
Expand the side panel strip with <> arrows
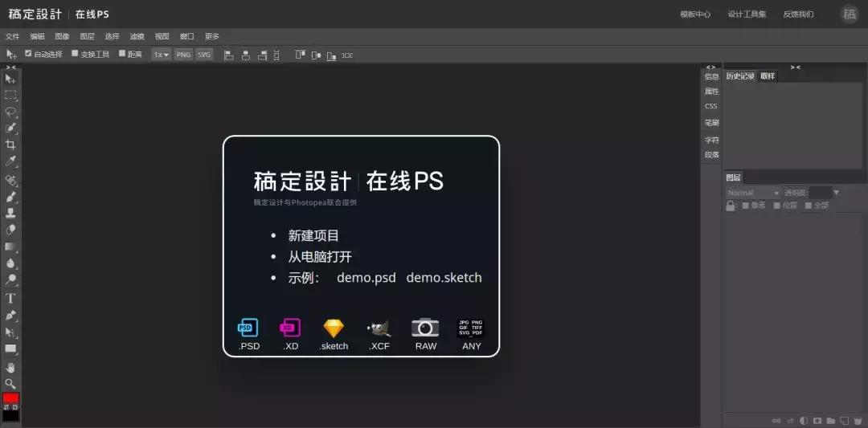pos(710,67)
